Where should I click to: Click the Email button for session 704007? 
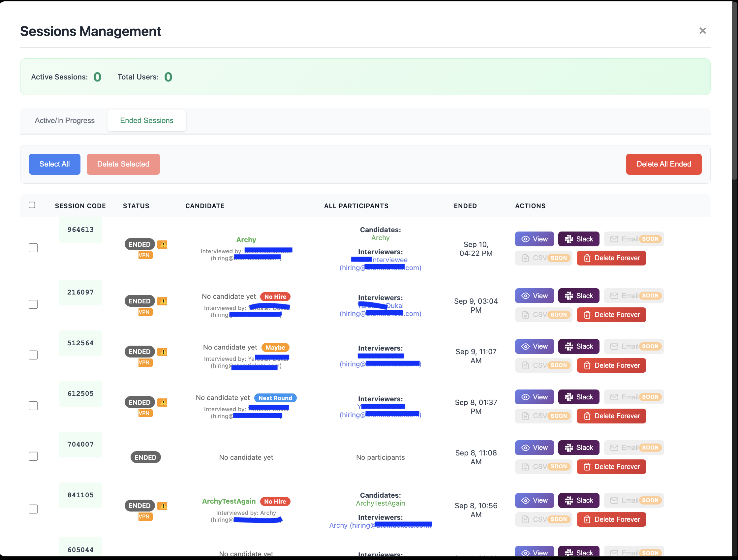633,448
